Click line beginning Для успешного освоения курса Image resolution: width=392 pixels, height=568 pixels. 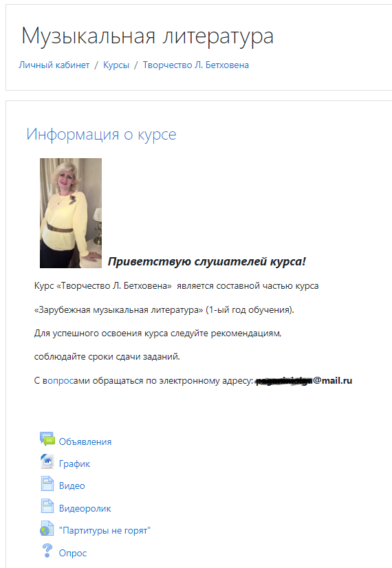click(157, 333)
